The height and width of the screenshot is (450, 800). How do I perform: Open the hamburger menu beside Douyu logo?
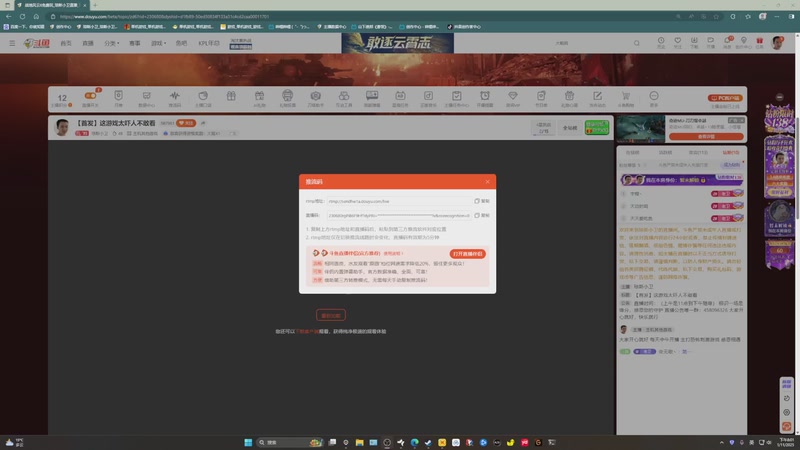(x=12, y=43)
